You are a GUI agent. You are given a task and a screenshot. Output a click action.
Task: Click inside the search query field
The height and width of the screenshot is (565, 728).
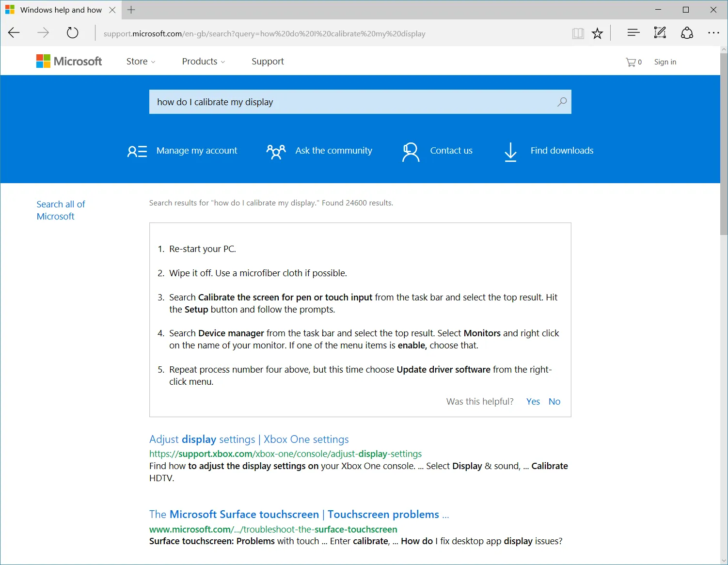[x=339, y=102]
